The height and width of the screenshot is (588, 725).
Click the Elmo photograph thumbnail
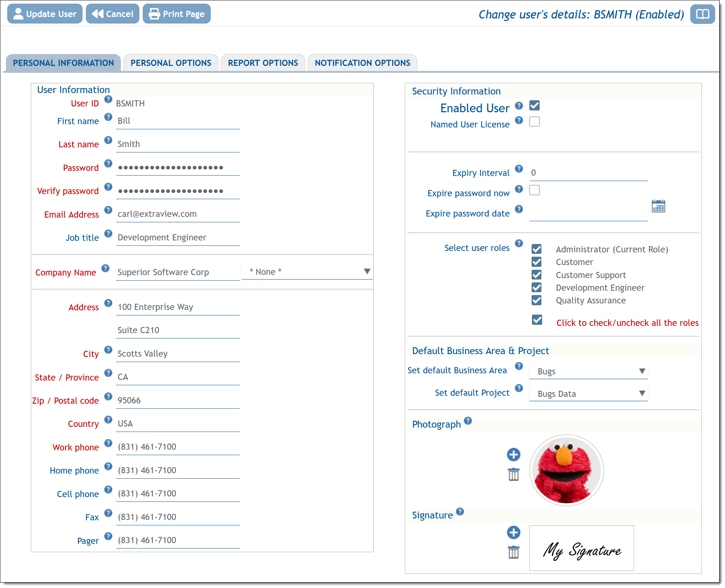[566, 470]
